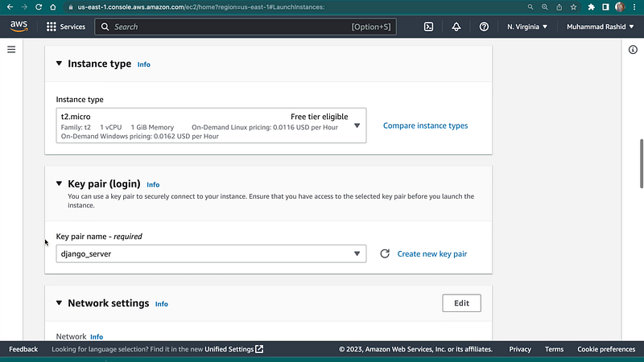
Task: Open the AWS CloudShell icon
Action: [428, 27]
